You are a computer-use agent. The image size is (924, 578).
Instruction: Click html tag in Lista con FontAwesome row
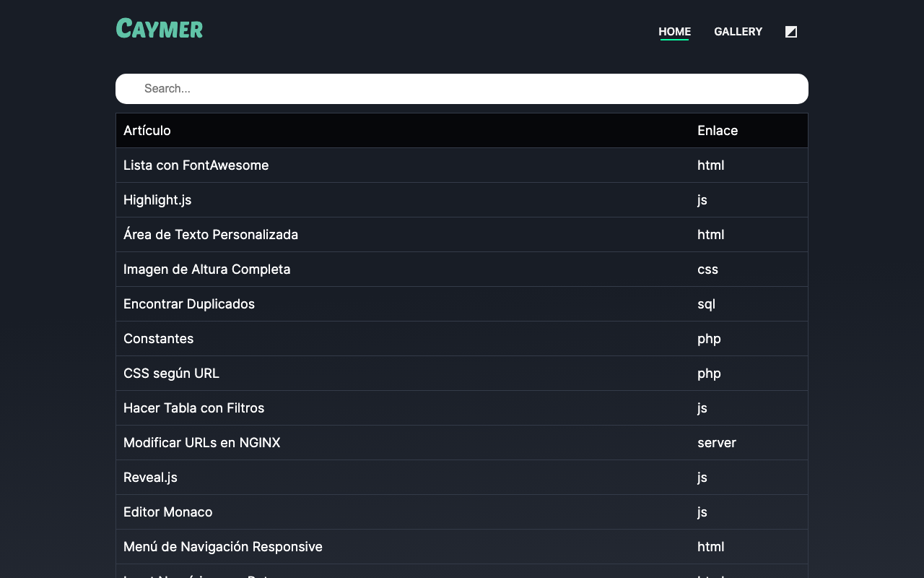tap(711, 165)
